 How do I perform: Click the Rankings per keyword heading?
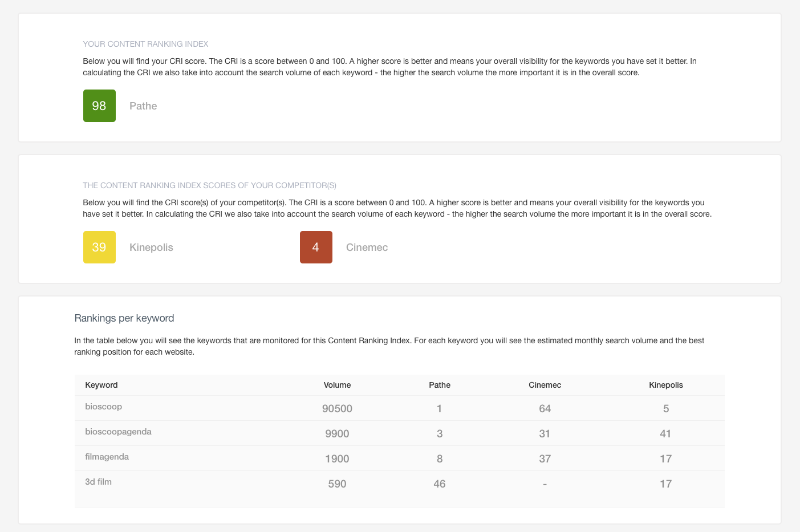pyautogui.click(x=124, y=318)
